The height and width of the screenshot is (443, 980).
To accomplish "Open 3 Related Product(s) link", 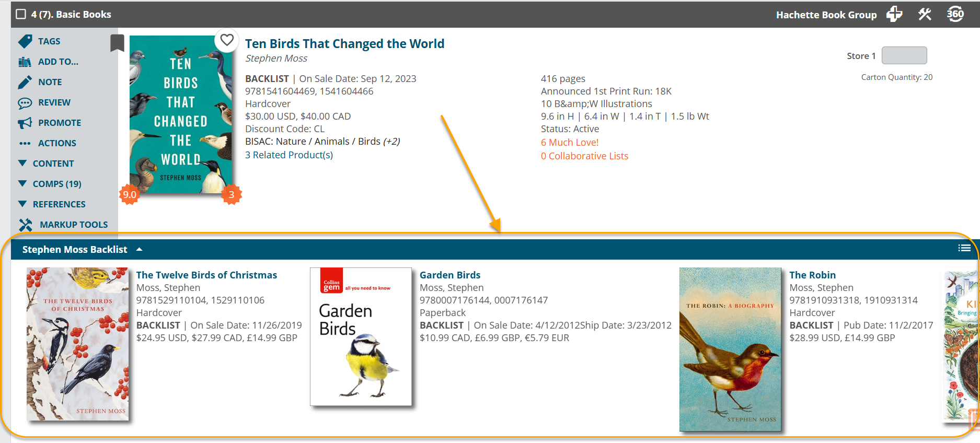I will 289,155.
